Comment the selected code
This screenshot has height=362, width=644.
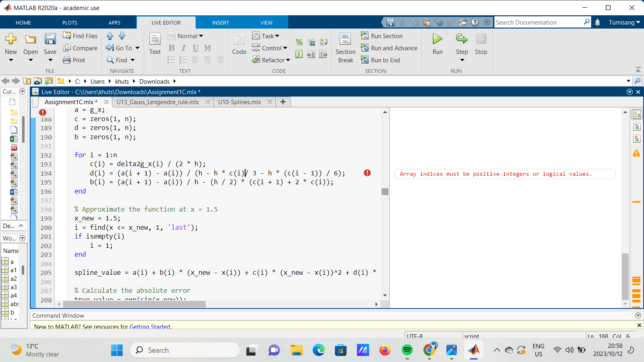coord(299,42)
